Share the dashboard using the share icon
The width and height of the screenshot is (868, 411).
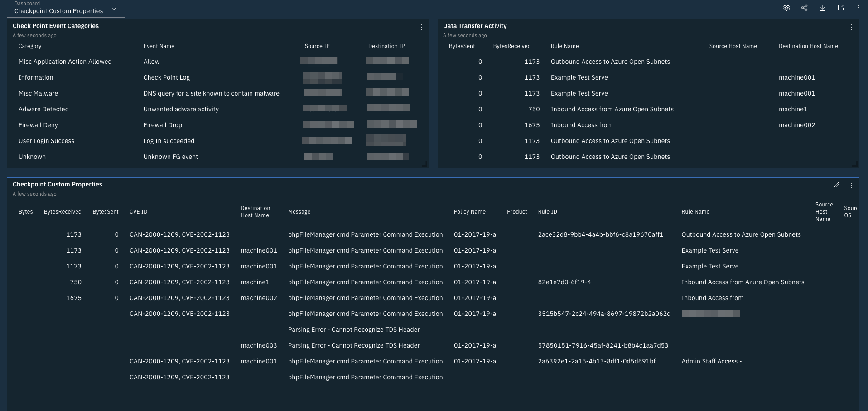805,8
